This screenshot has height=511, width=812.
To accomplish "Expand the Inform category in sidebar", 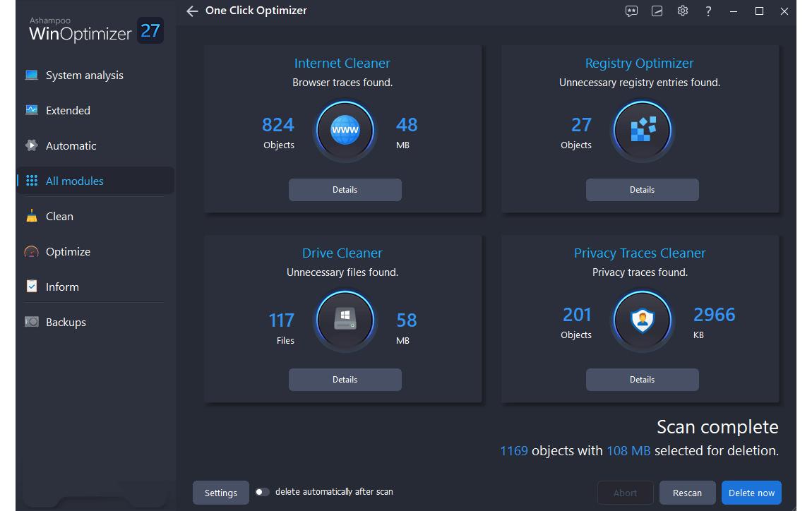I will click(x=62, y=287).
